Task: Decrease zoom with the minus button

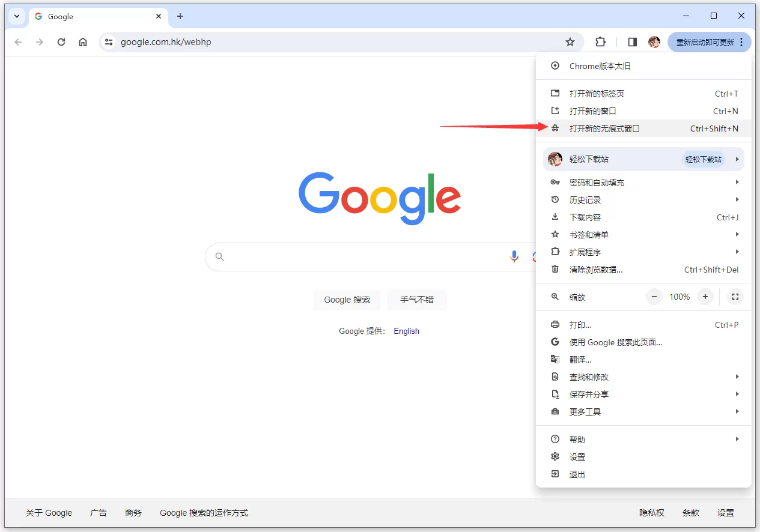Action: click(654, 297)
